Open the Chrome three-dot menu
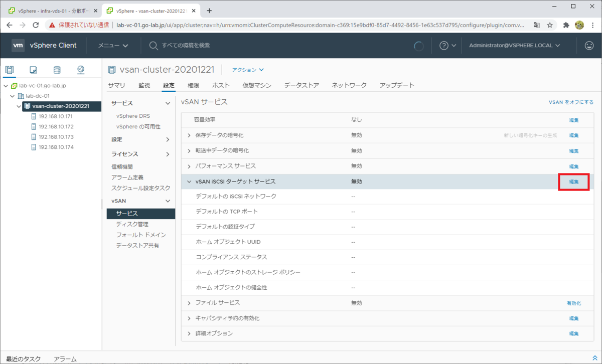 592,25
